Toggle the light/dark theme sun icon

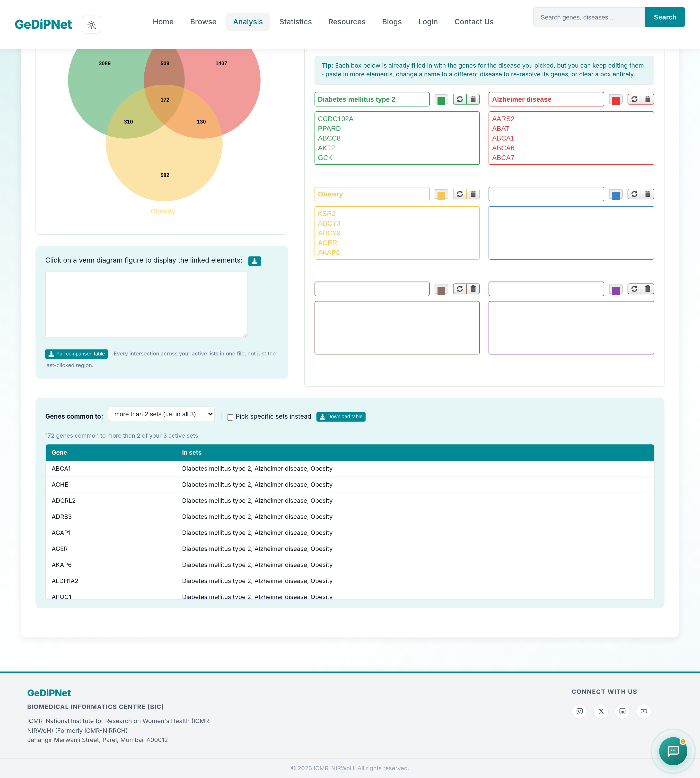[91, 25]
